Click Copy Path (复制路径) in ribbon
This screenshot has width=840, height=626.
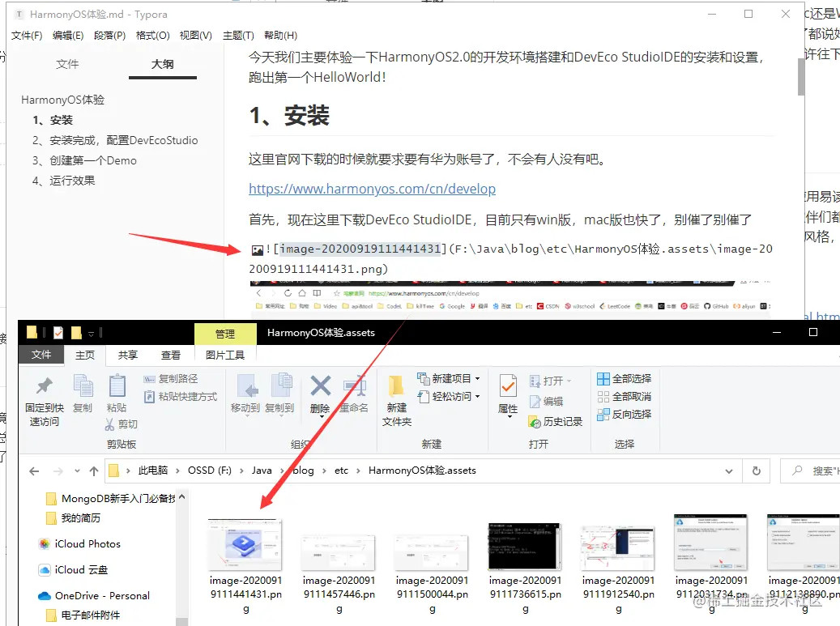[x=171, y=379]
